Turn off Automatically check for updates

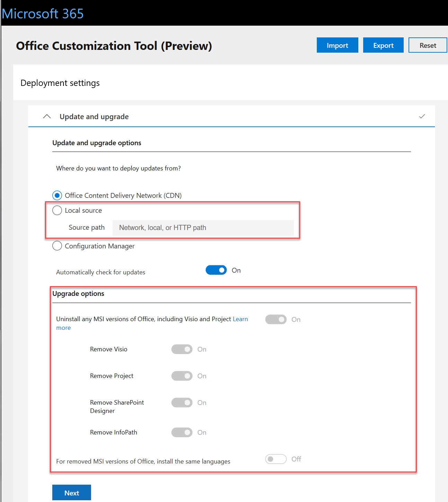pos(216,270)
